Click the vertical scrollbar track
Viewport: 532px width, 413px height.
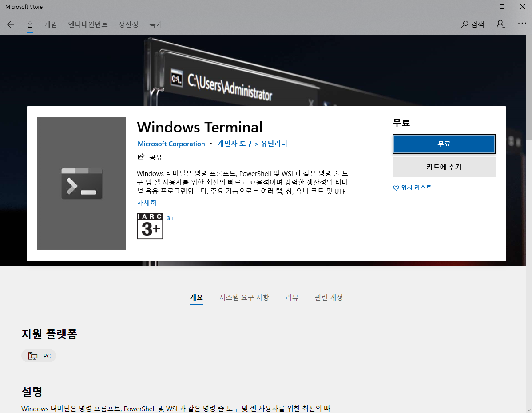pyautogui.click(x=529, y=272)
